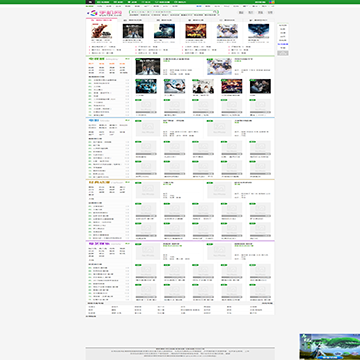Click the multicolor icon ending the green top bar
360x360 pixels.
tap(272, 2)
